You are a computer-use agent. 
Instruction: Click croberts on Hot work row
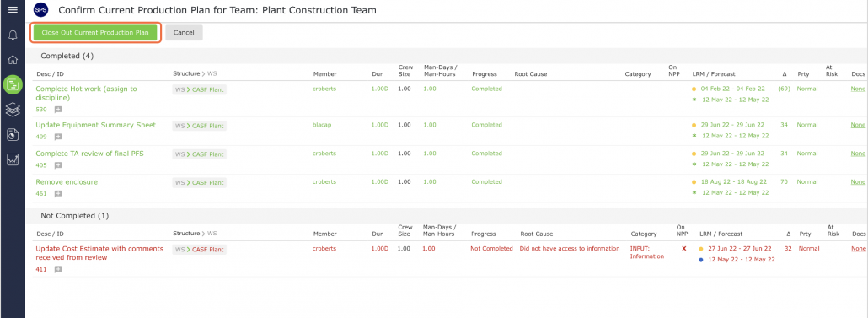point(324,89)
